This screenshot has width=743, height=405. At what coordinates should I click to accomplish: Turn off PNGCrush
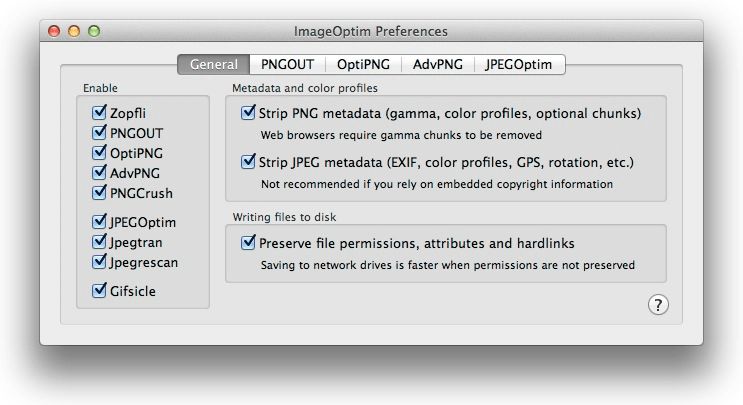(x=99, y=193)
